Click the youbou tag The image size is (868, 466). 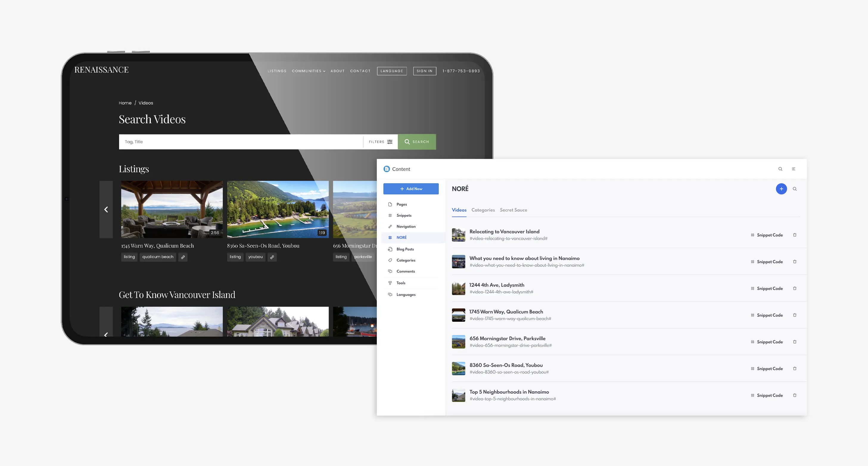[x=255, y=257]
